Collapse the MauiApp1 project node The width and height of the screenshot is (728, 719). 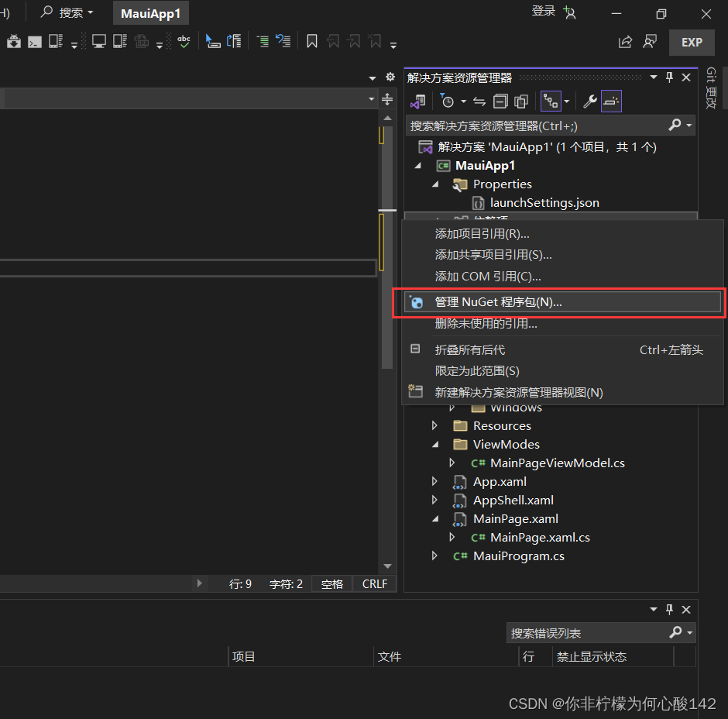click(418, 165)
